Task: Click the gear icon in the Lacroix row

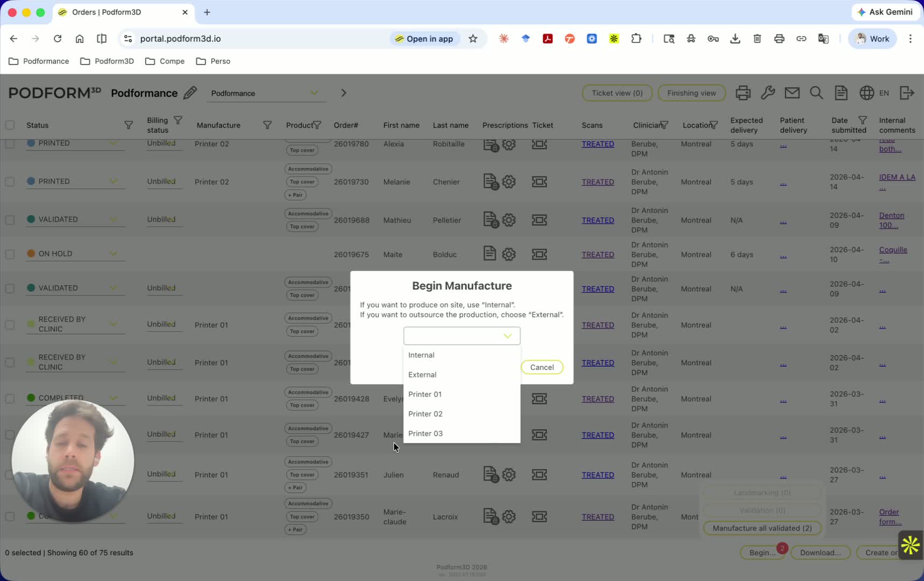Action: (x=509, y=517)
